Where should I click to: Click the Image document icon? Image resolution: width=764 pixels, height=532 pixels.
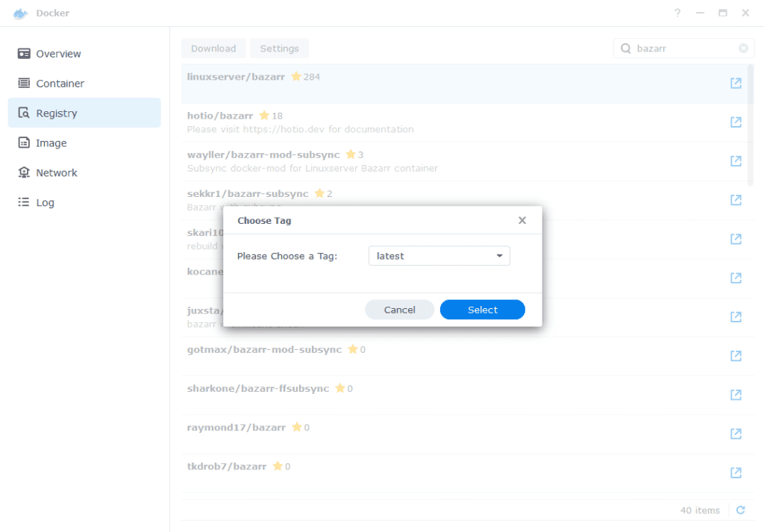[24, 143]
